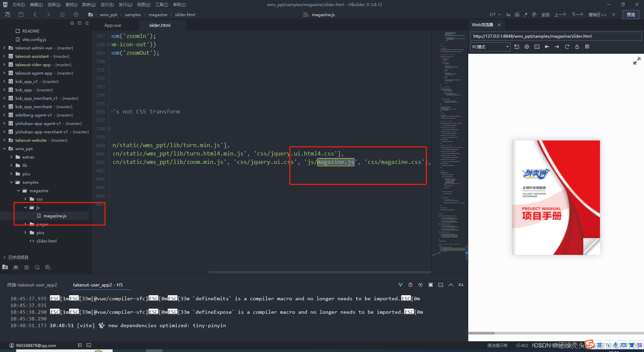Expand the lib folder
This screenshot has width=644, height=352.
tap(11, 166)
